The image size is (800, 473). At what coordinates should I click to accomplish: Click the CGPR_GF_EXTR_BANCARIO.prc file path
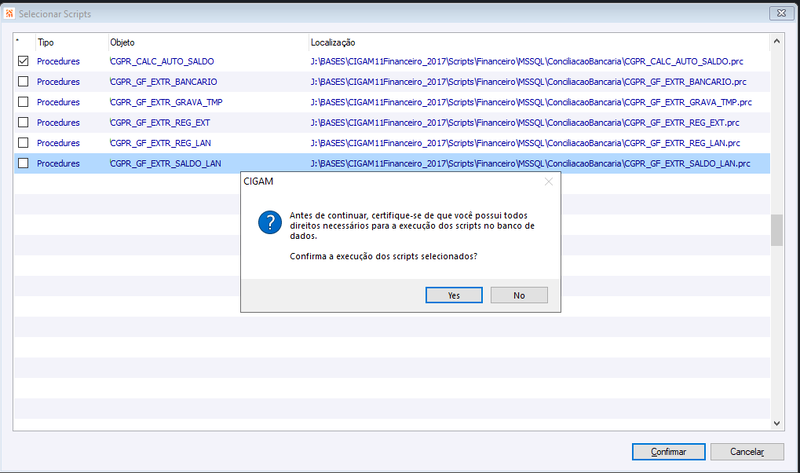tap(528, 82)
